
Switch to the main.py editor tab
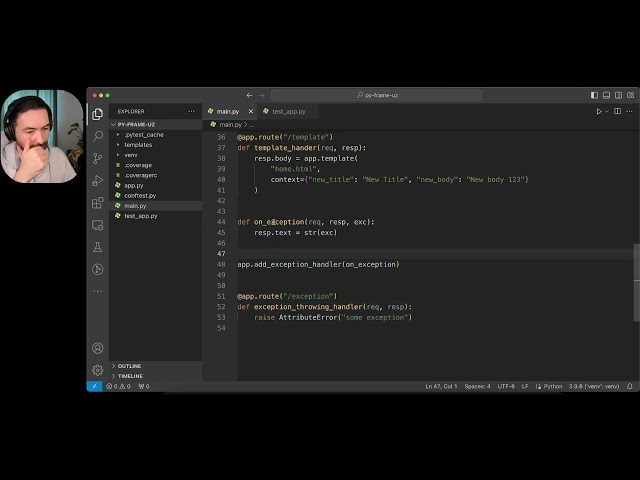point(227,111)
